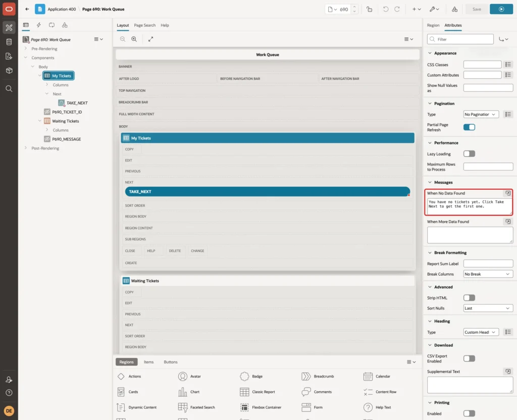The image size is (517, 420).
Task: Select the TAKE_NEXT button in the layout
Action: tap(268, 191)
